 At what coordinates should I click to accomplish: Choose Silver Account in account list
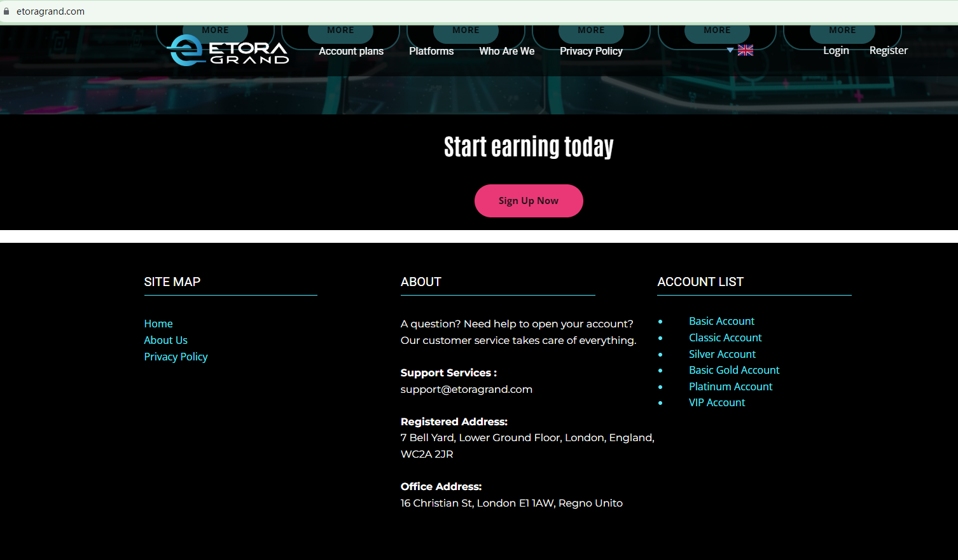pos(722,354)
